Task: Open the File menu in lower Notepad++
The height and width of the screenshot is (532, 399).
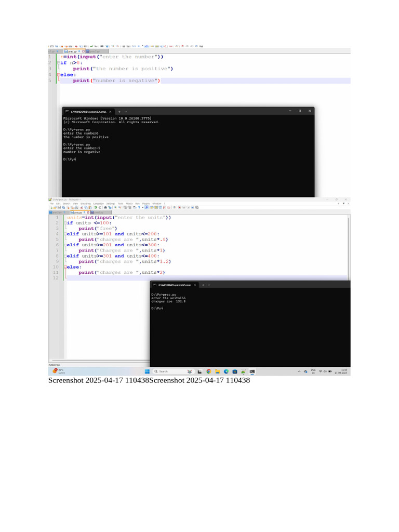Action: [x=51, y=204]
